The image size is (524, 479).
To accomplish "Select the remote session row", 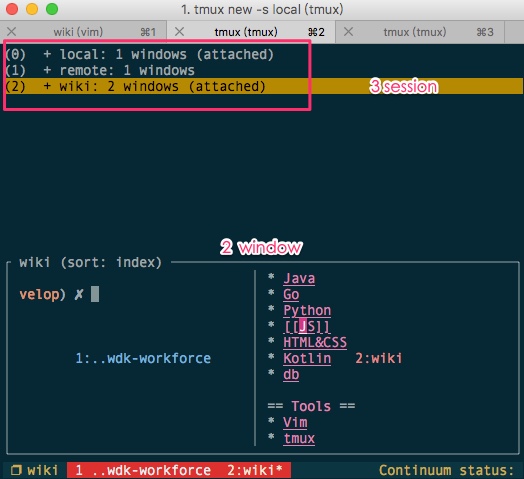I will [100, 71].
